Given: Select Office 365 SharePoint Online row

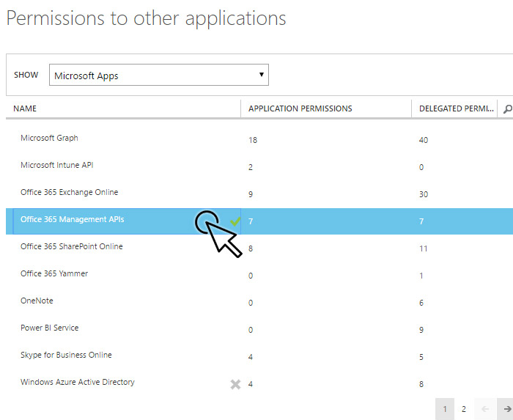Looking at the screenshot, I should click(x=259, y=248).
